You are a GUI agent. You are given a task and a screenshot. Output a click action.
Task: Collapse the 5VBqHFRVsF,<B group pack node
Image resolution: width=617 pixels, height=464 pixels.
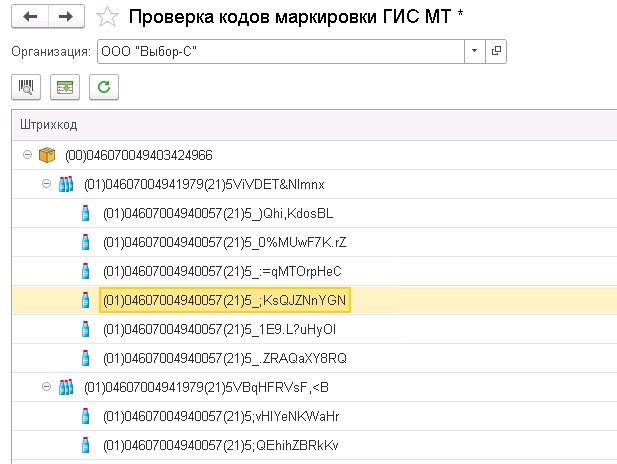click(x=46, y=387)
